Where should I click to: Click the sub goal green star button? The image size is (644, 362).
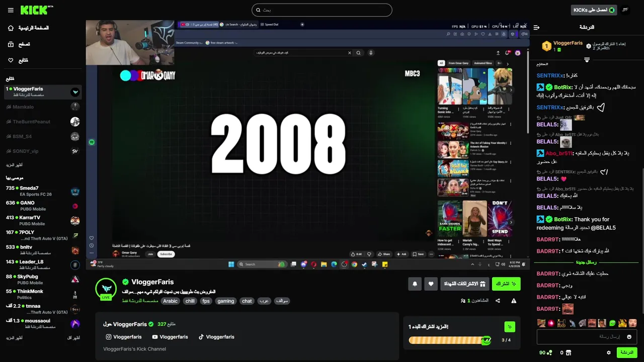tap(510, 327)
